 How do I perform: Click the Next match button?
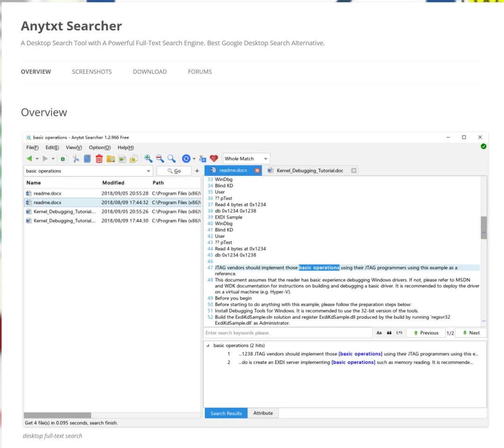tap(471, 333)
